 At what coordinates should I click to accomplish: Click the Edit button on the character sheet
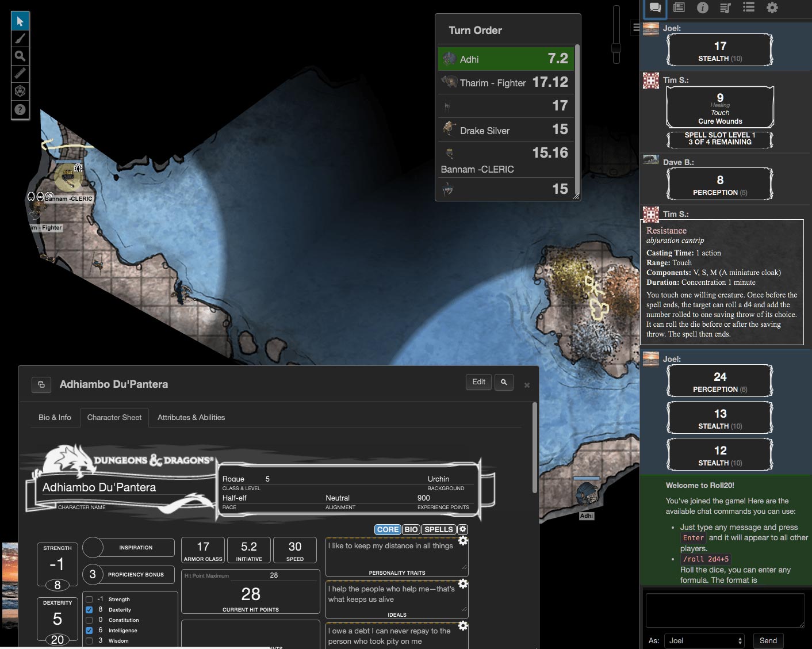point(478,381)
